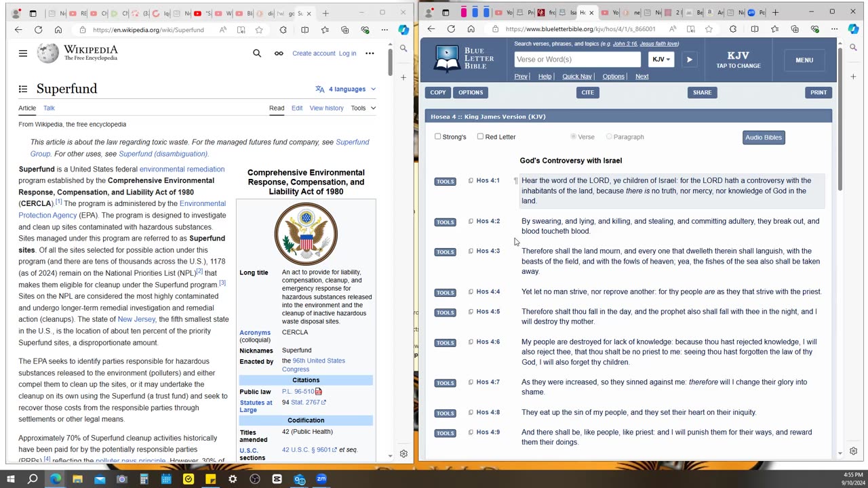The image size is (868, 488).
Task: Open Sticky Notes from the taskbar
Action: tap(210, 479)
